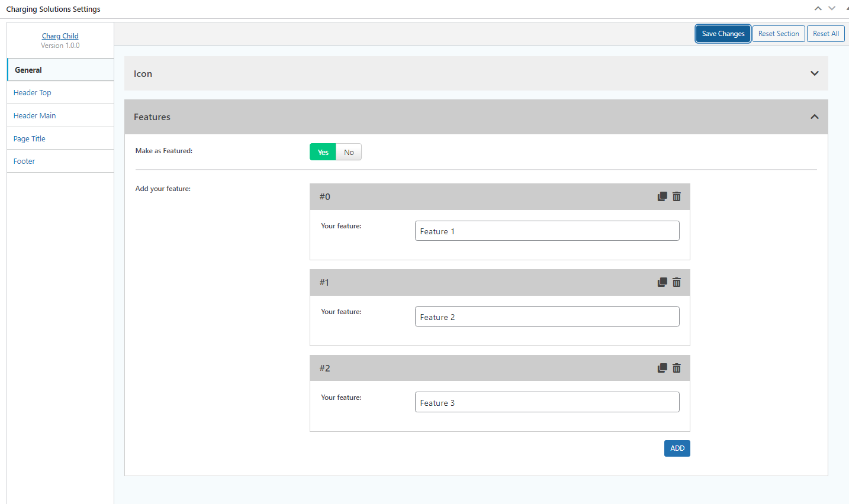Click ADD to create new feature
Screen dimensions: 849x504
(677, 448)
